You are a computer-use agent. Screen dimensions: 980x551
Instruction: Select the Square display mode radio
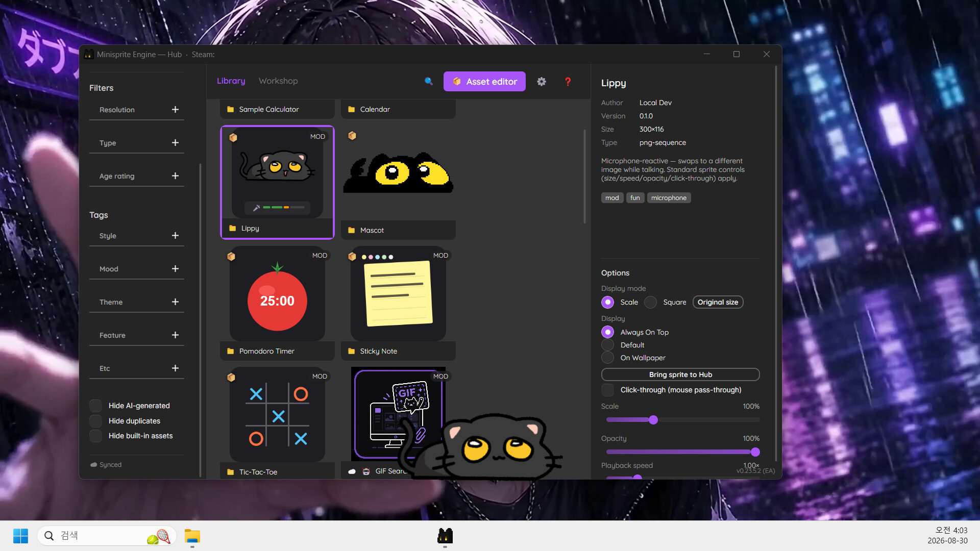pyautogui.click(x=650, y=302)
